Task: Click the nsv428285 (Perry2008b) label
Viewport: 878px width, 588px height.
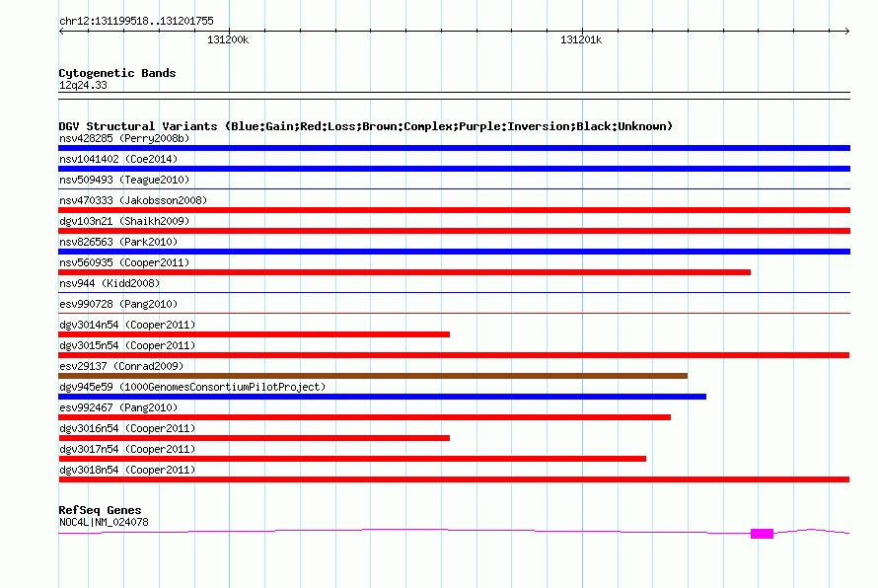Action: [124, 138]
